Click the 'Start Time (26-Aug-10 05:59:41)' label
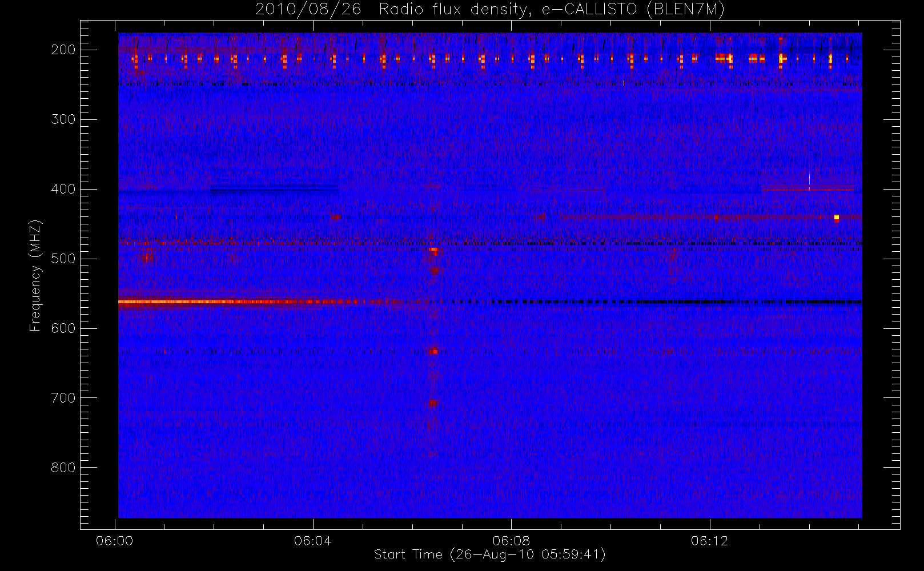The width and height of the screenshot is (924, 571). pos(489,554)
